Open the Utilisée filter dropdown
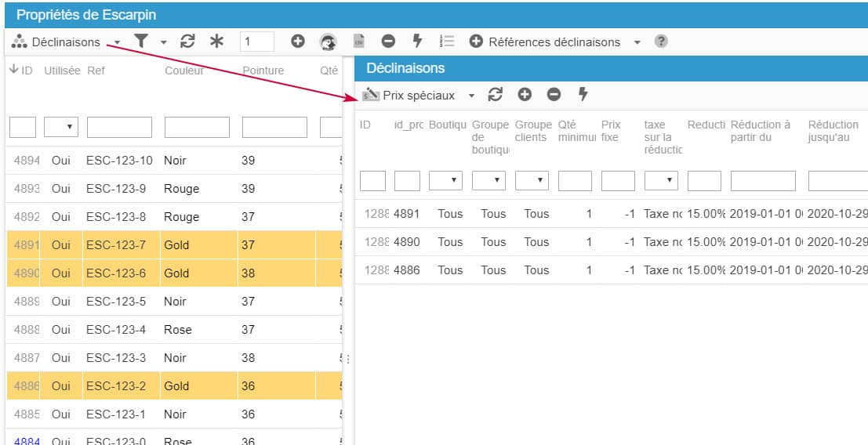868x445 pixels. point(60,127)
